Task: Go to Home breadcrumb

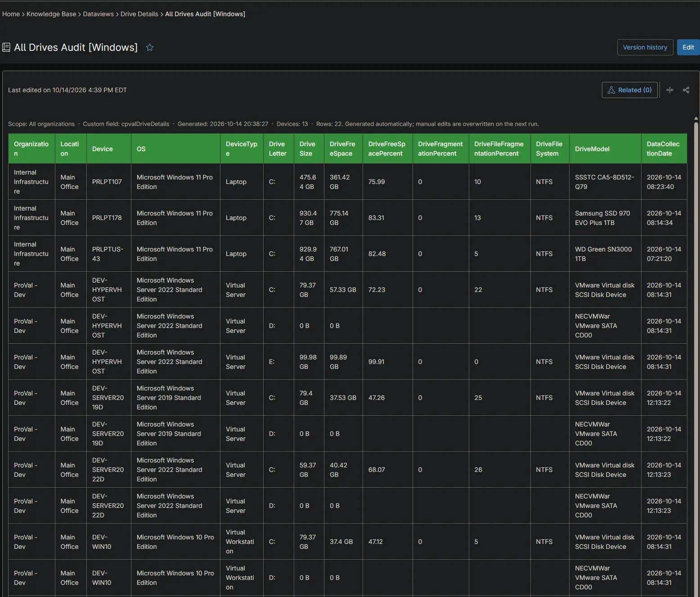Action: click(11, 14)
